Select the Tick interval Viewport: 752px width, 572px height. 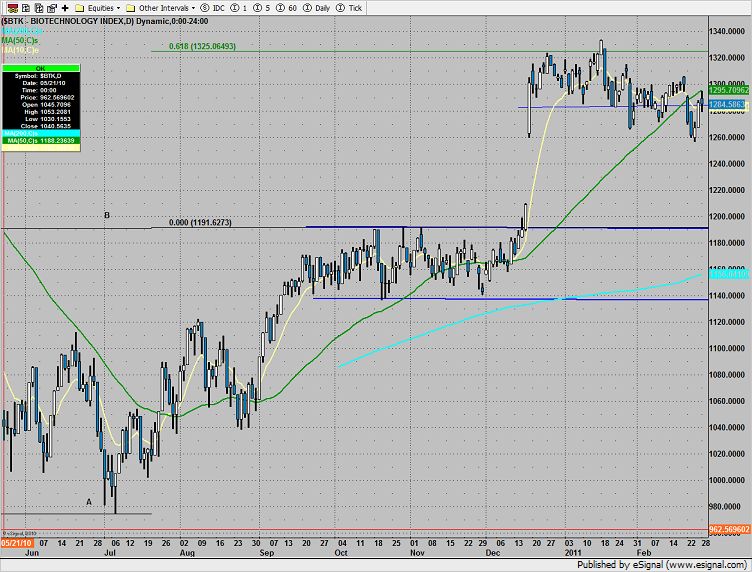[x=349, y=8]
